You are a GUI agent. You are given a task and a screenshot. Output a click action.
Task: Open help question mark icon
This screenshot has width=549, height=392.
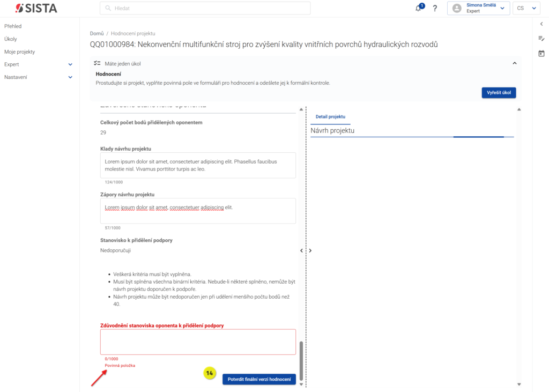tap(435, 8)
